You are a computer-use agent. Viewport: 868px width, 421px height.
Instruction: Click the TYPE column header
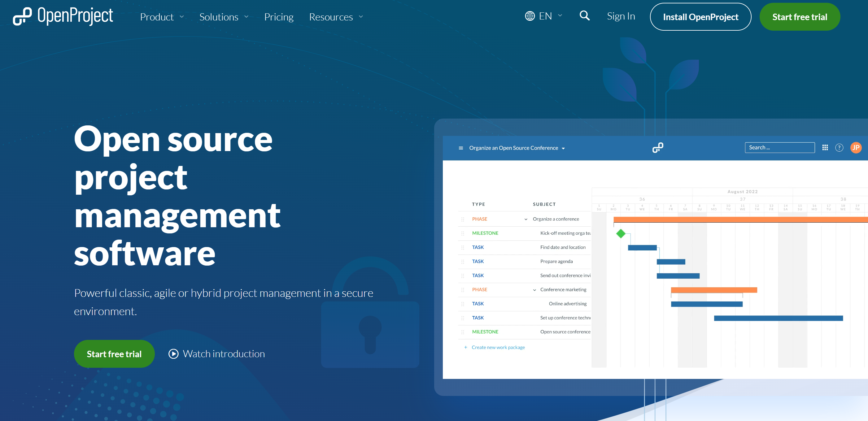pyautogui.click(x=478, y=204)
